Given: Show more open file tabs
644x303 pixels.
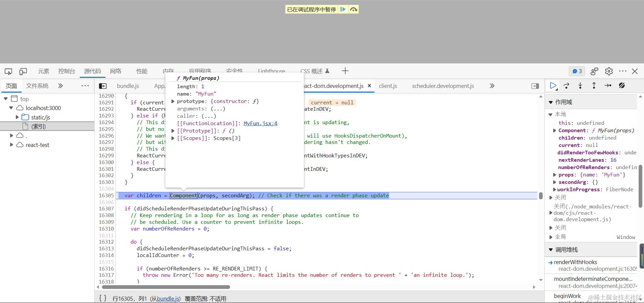Looking at the screenshot, I should point(492,86).
